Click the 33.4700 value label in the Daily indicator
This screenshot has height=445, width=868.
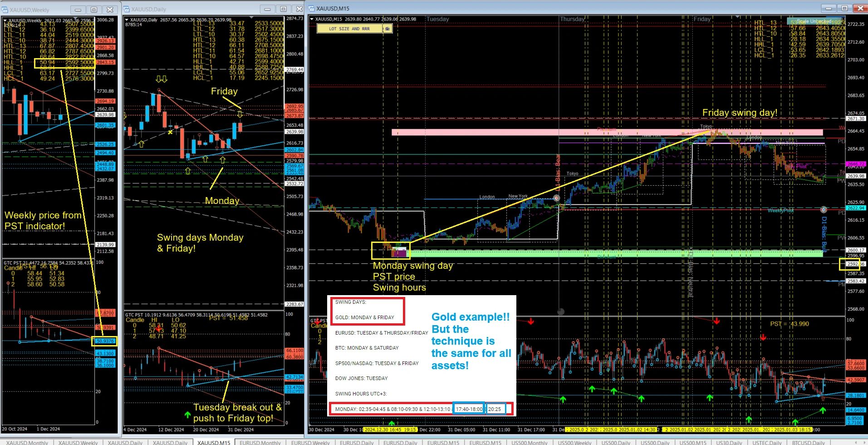(x=294, y=387)
